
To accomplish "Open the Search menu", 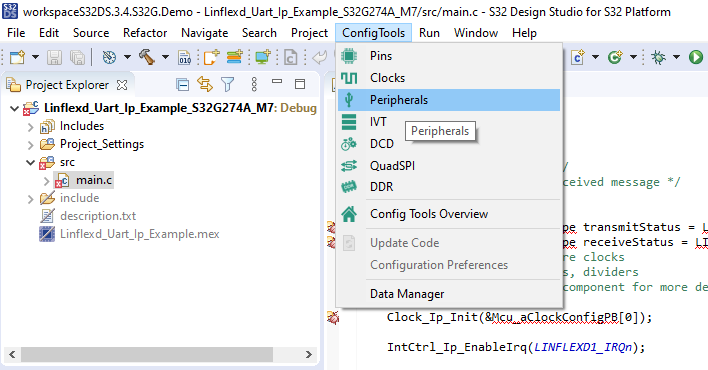I will (x=259, y=33).
